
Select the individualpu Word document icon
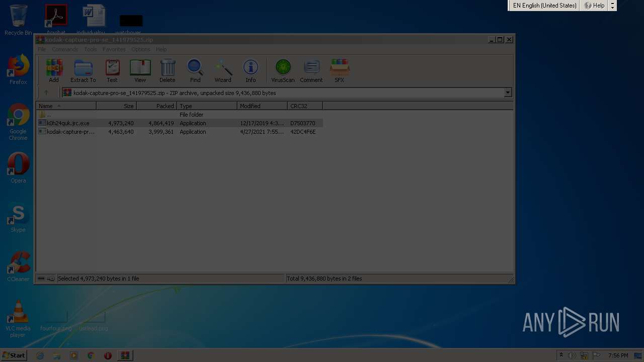click(x=94, y=20)
